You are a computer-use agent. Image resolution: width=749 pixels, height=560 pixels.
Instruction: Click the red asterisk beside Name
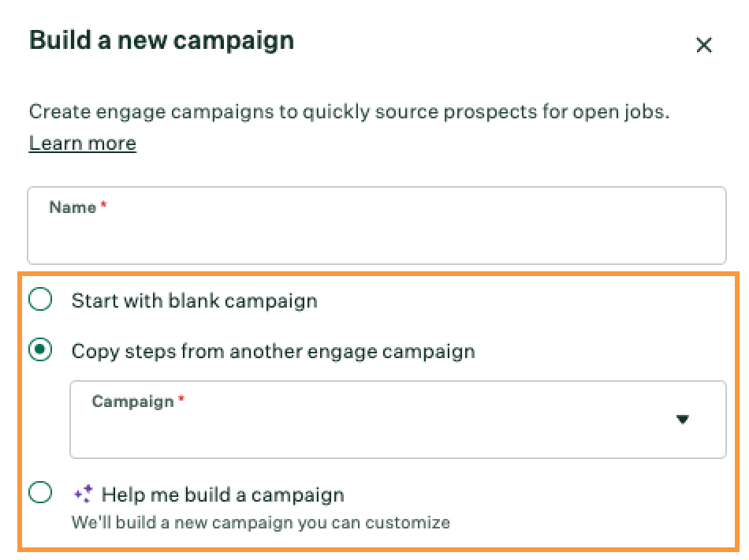103,204
